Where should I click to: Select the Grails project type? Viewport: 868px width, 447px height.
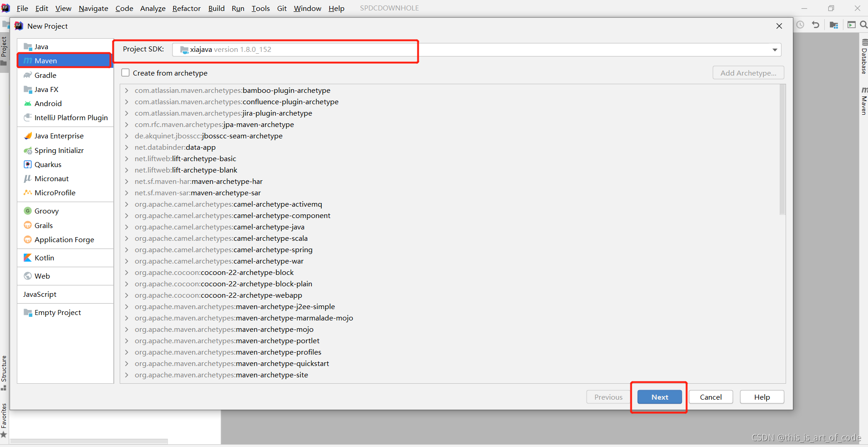65,225
